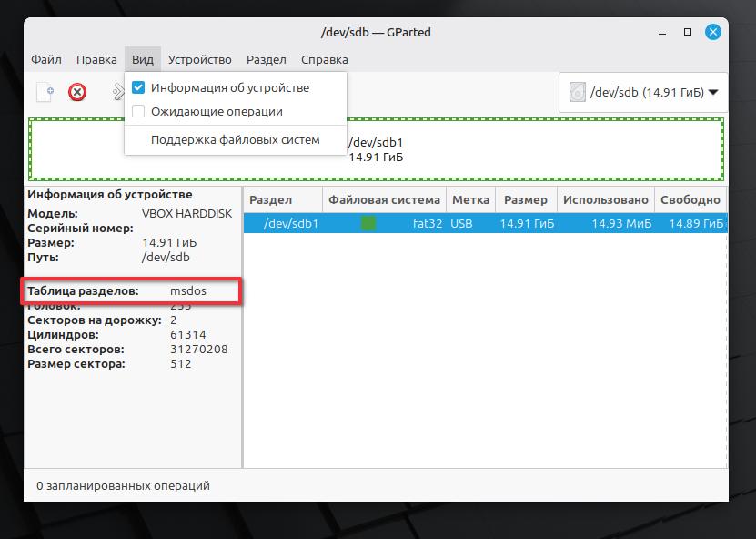Click the green fat32 color square
Viewport: 756px width, 539px height.
(x=368, y=223)
